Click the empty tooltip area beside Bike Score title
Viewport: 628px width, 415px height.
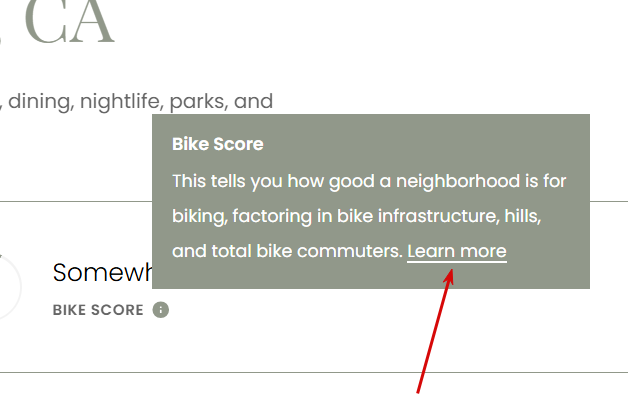(x=425, y=144)
